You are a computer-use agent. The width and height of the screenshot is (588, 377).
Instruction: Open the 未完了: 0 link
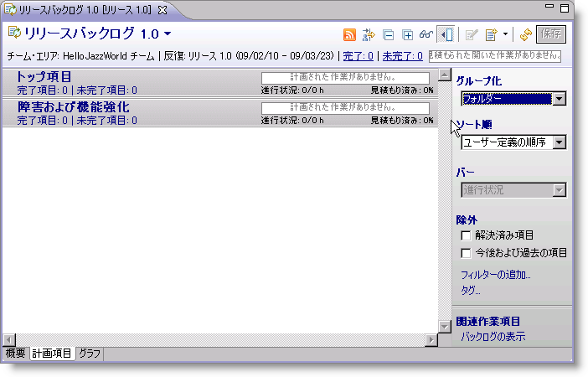[x=402, y=56]
